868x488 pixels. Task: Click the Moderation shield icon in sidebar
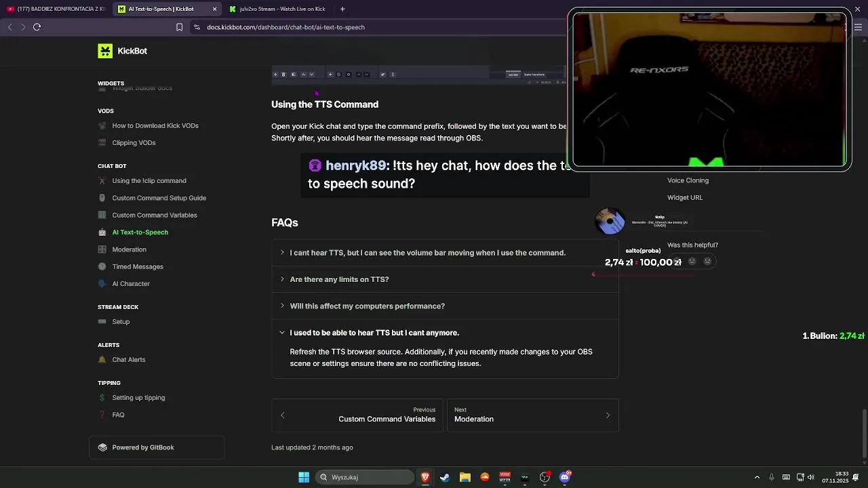[102, 249]
